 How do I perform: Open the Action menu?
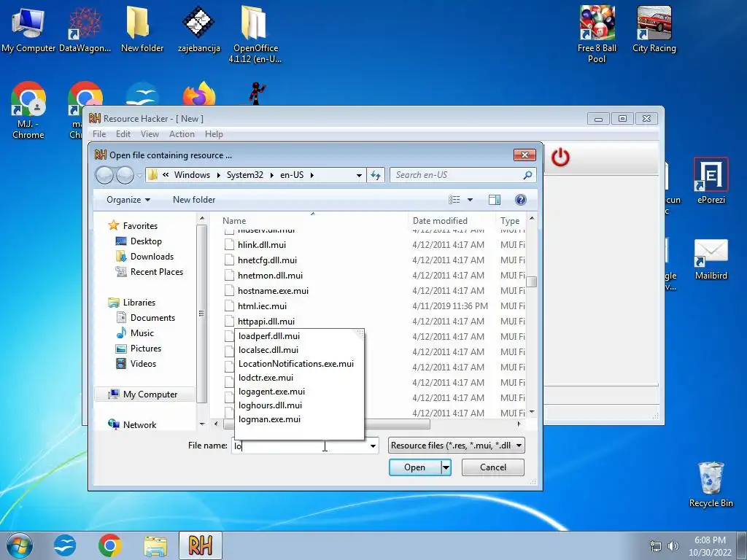click(182, 134)
